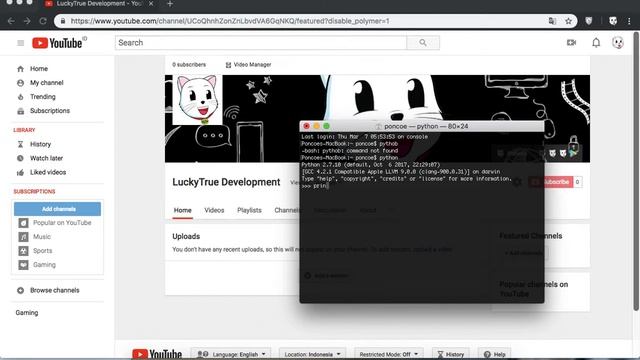
Task: Click the YouTube logo in header
Action: coord(57,43)
